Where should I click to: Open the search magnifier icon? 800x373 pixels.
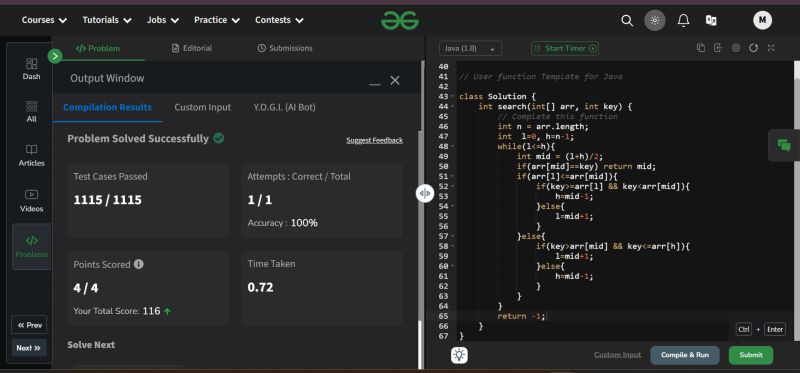coord(627,20)
